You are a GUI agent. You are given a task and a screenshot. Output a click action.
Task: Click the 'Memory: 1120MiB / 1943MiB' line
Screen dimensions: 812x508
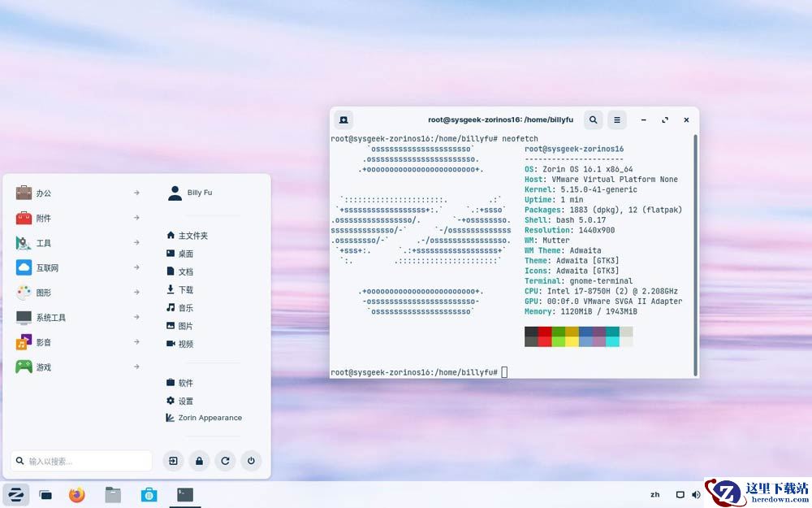(581, 311)
